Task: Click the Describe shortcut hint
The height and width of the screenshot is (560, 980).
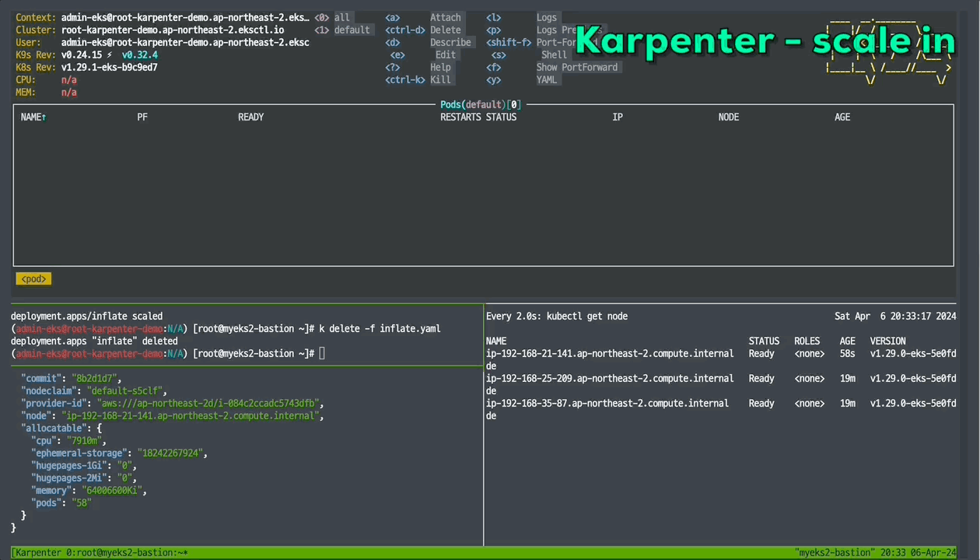Action: tap(450, 42)
